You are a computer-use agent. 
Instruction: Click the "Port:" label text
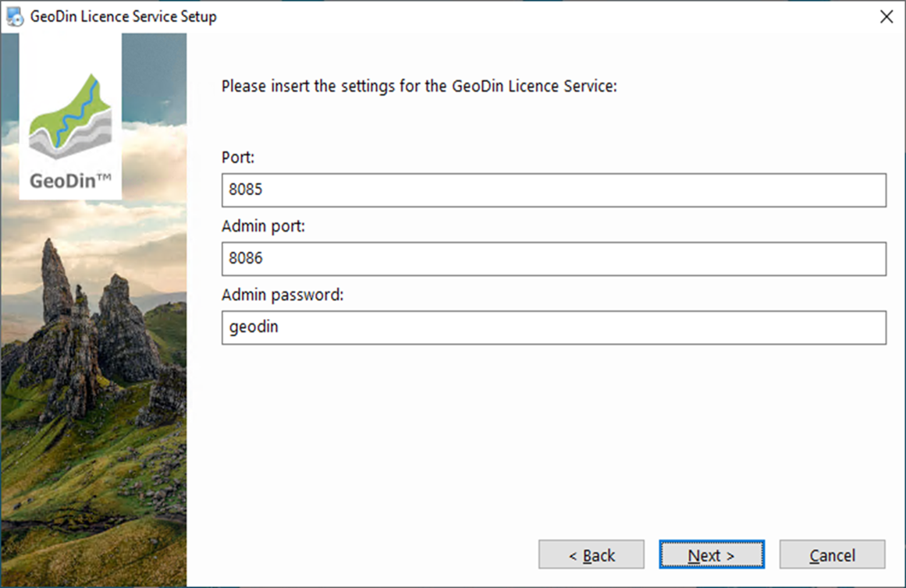(238, 158)
